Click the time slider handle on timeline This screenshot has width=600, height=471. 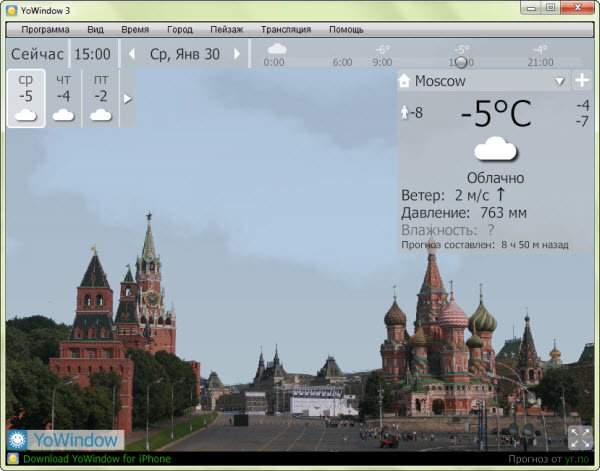click(x=460, y=62)
